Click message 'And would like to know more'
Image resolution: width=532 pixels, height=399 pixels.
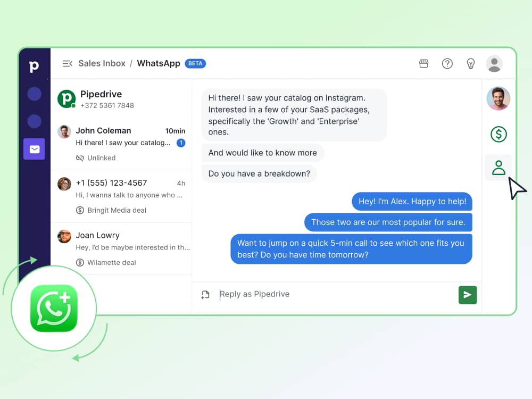pyautogui.click(x=263, y=153)
